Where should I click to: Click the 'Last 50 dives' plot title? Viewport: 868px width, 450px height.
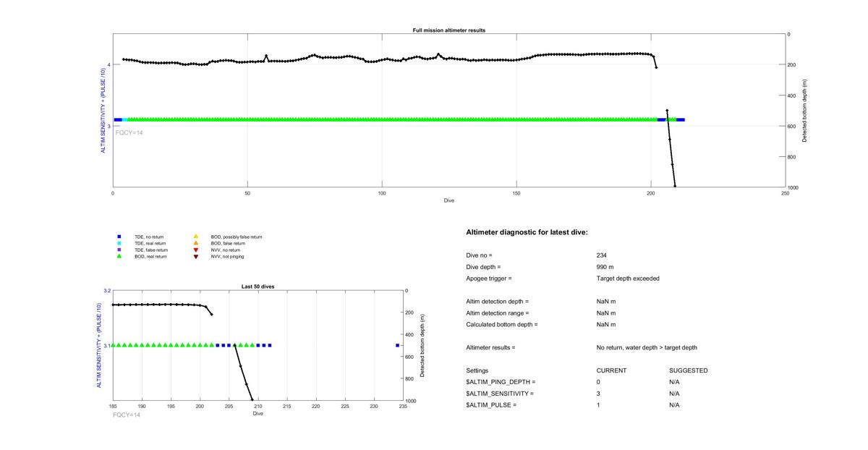click(257, 286)
